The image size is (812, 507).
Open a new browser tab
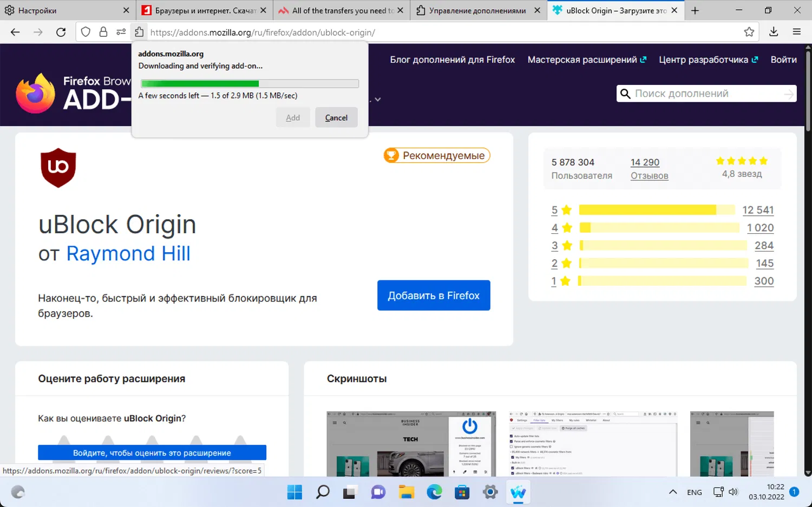click(x=695, y=10)
